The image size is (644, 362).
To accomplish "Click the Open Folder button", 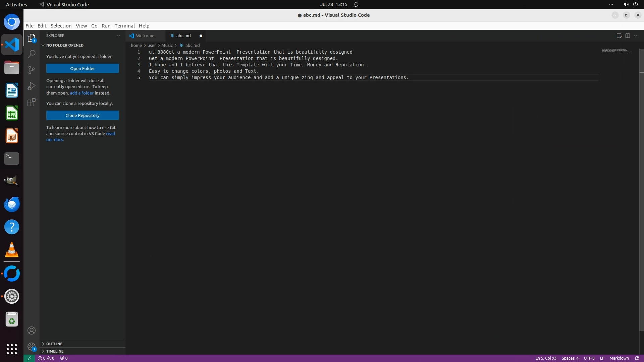I will point(83,68).
